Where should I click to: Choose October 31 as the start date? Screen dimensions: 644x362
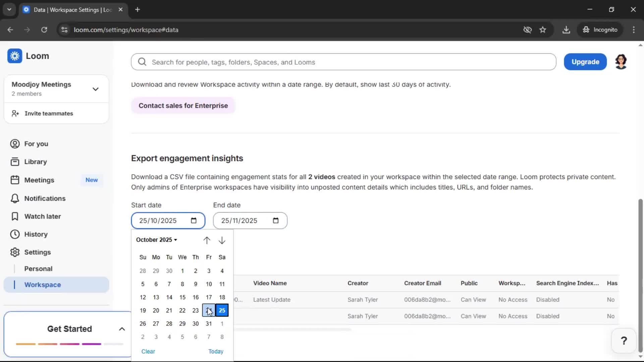(x=209, y=323)
